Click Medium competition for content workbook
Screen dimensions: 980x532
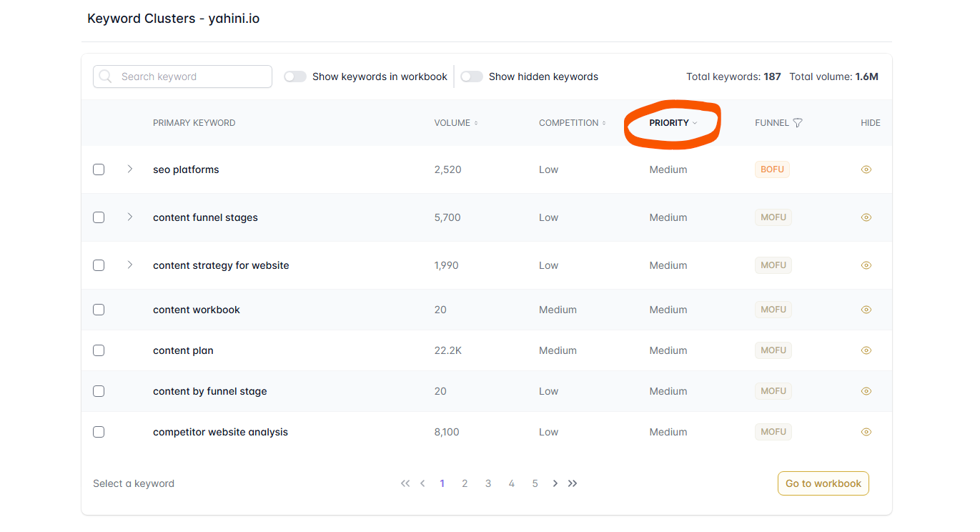click(x=558, y=310)
